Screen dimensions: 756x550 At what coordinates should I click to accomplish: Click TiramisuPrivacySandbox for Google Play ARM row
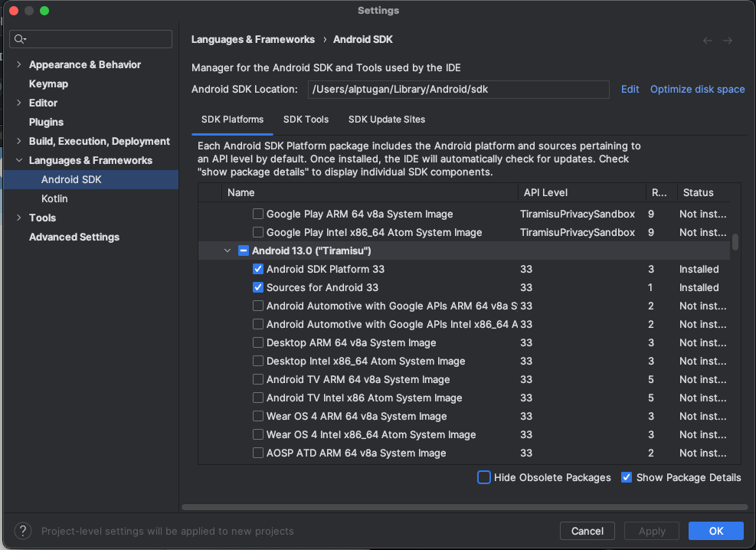point(577,214)
